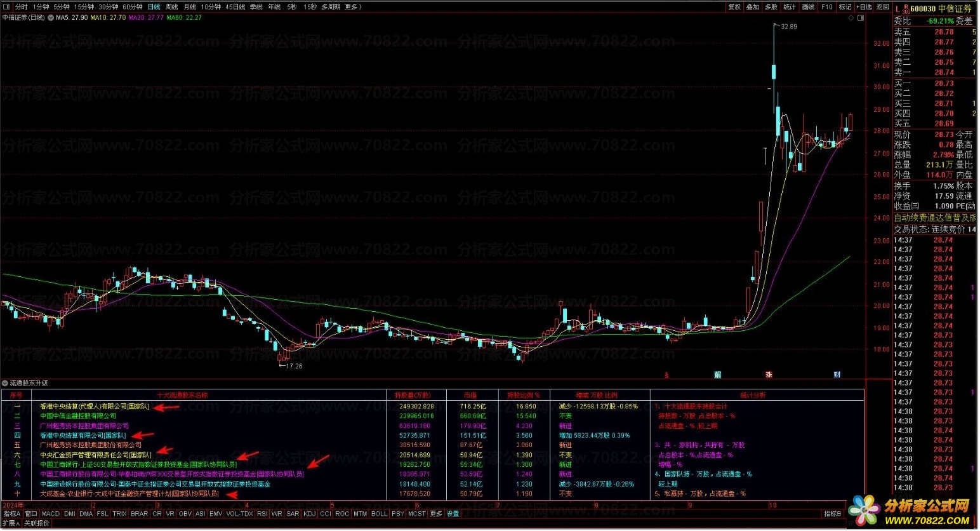This screenshot has width=980, height=531.
Task: Select the 1分钟 period
Action: pyautogui.click(x=41, y=7)
